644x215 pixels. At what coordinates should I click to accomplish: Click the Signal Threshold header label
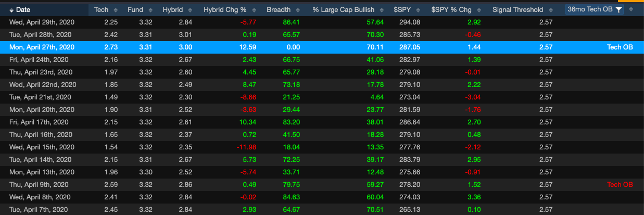coord(517,10)
